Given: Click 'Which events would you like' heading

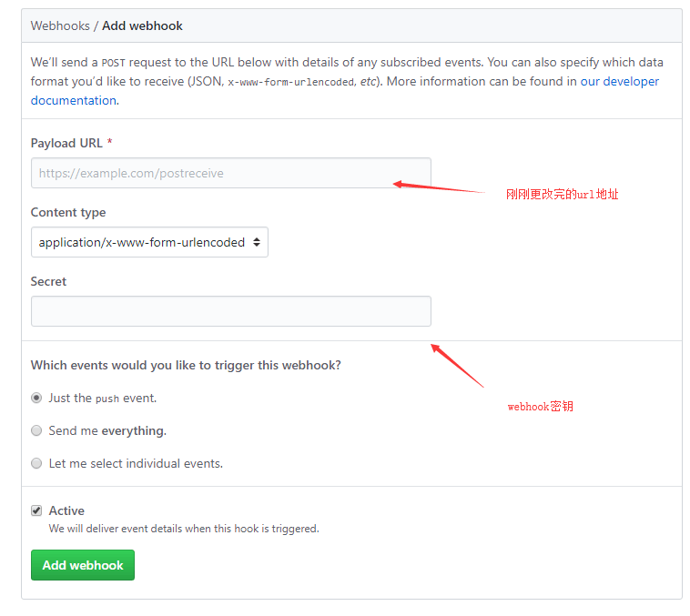Looking at the screenshot, I should (186, 365).
